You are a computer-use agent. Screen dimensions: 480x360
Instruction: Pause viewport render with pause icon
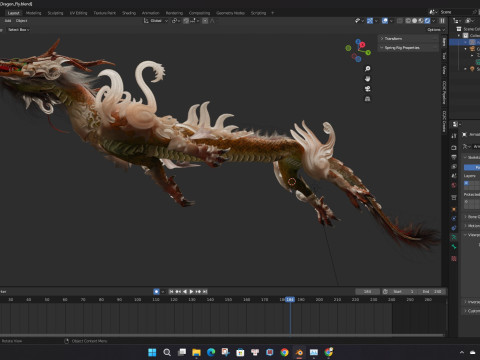(x=442, y=21)
